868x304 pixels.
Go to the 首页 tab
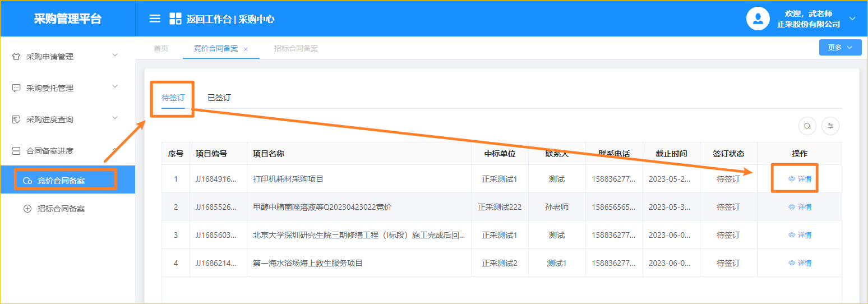(161, 48)
